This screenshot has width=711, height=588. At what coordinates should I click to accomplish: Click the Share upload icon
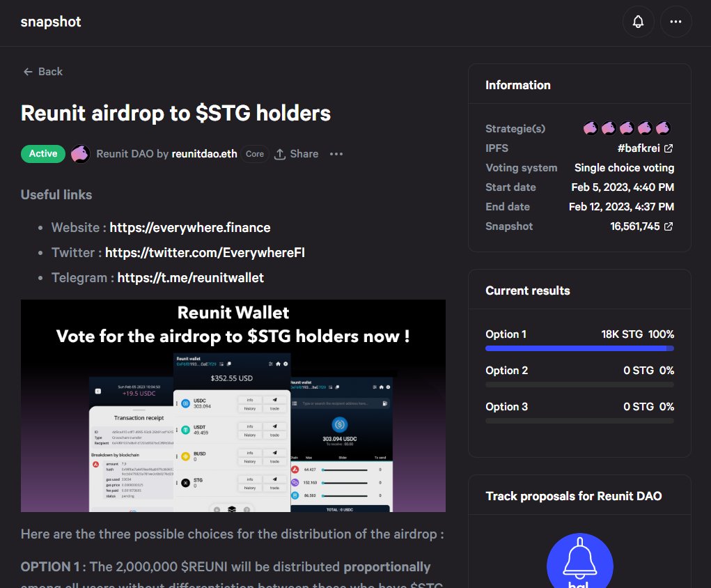(x=281, y=153)
